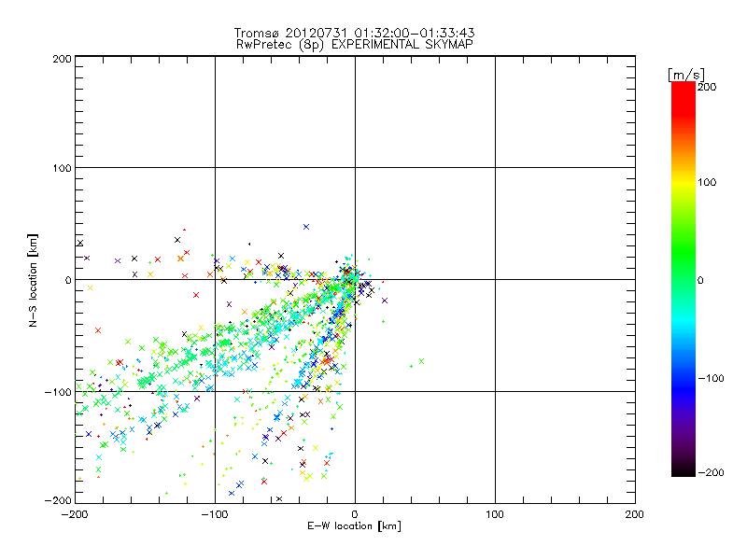The height and width of the screenshot is (560, 747).
Task: Click the isolated green marker right of origin
Action: (421, 361)
